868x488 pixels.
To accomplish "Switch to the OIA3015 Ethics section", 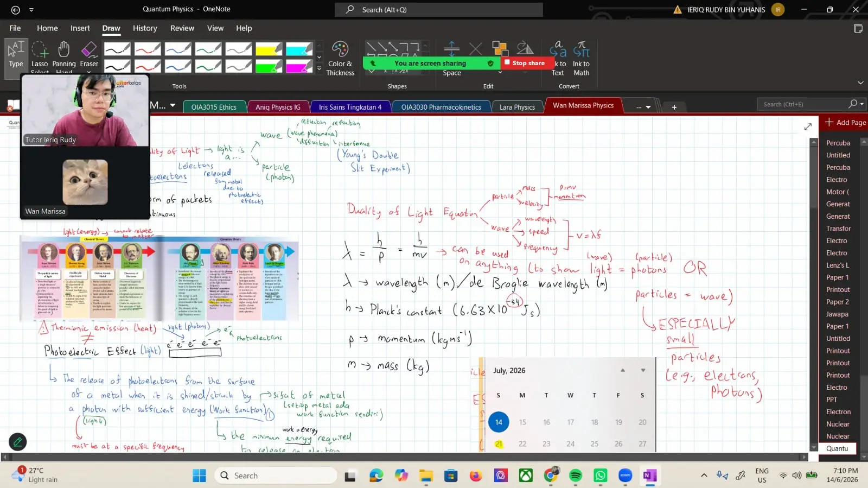I will coord(214,107).
